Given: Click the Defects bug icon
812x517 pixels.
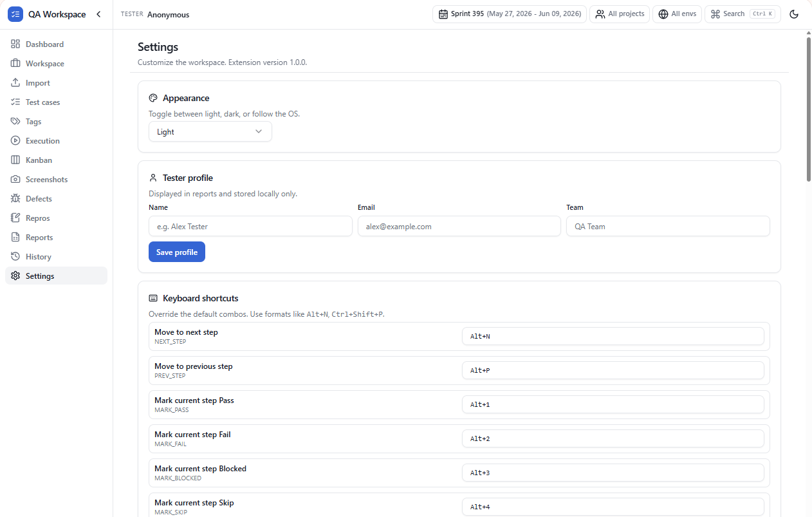Looking at the screenshot, I should [x=15, y=199].
